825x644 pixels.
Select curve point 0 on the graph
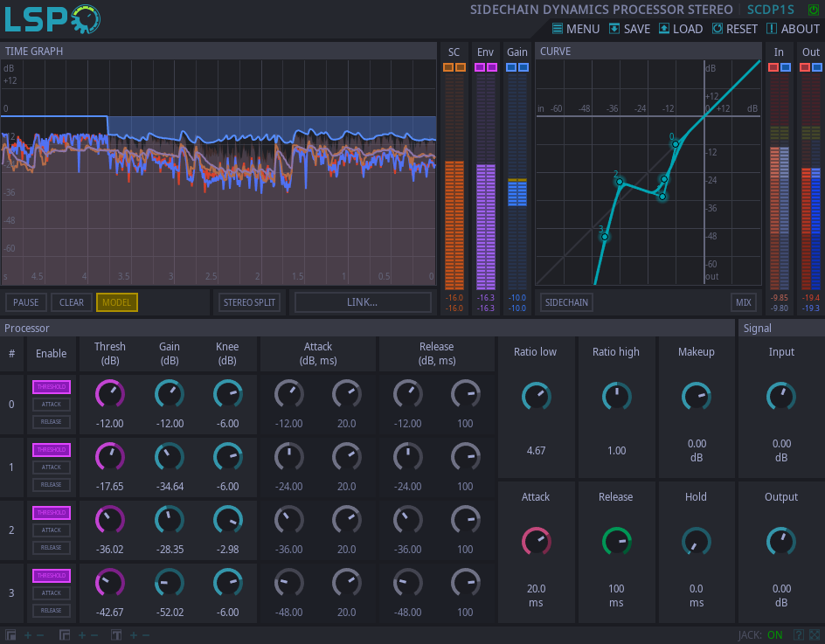pos(676,144)
